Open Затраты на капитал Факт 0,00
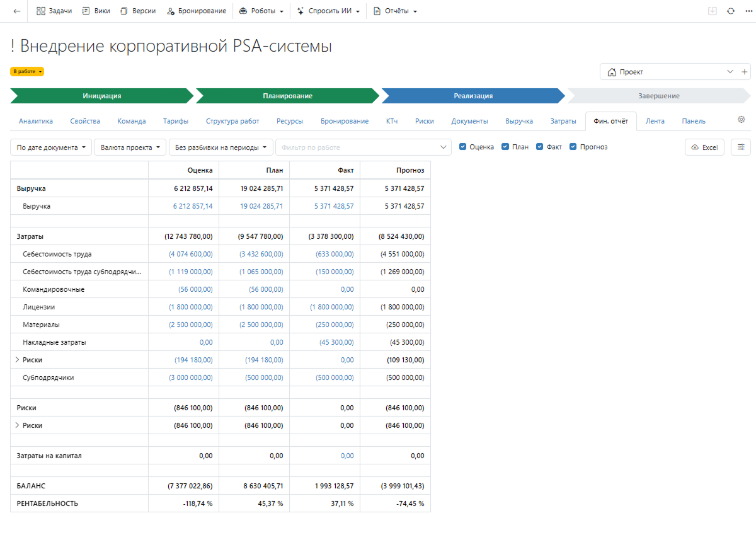This screenshot has width=756, height=535. tap(347, 456)
